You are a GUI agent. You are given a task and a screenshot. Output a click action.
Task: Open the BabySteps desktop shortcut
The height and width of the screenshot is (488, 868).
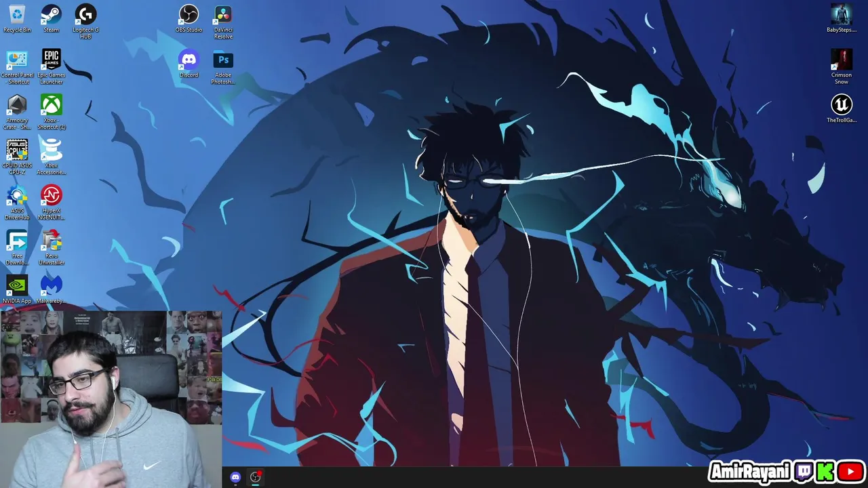coord(842,18)
